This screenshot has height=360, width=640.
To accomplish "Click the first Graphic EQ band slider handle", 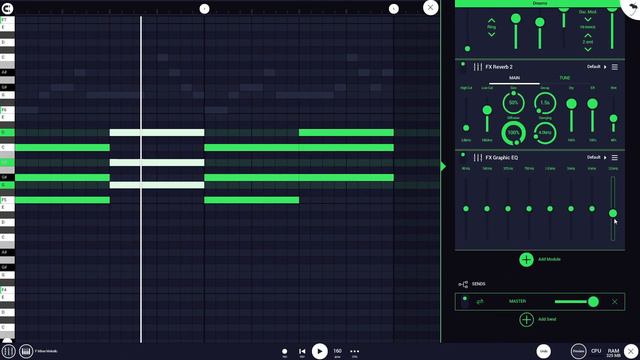I will 466,209.
